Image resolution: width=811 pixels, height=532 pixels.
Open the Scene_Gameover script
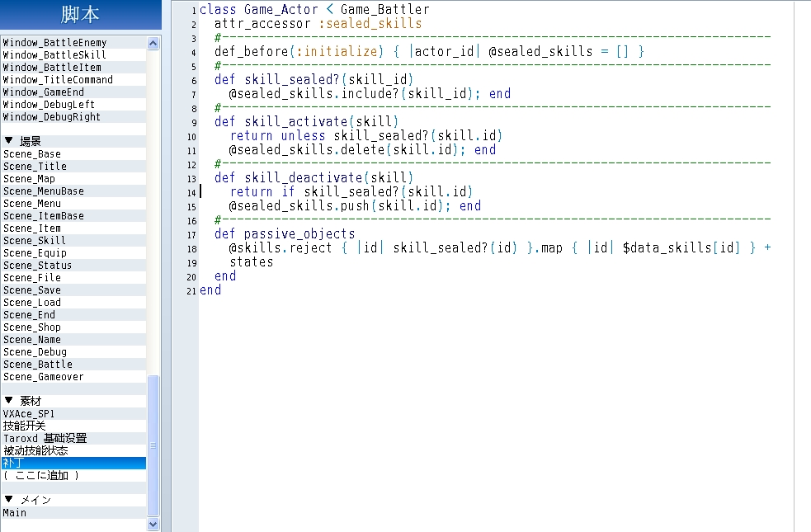tap(74, 377)
